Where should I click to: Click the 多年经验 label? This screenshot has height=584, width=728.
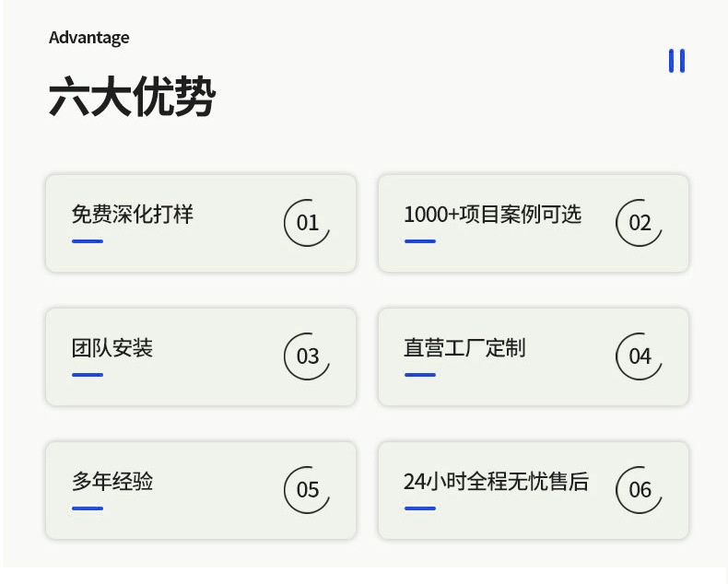point(112,482)
